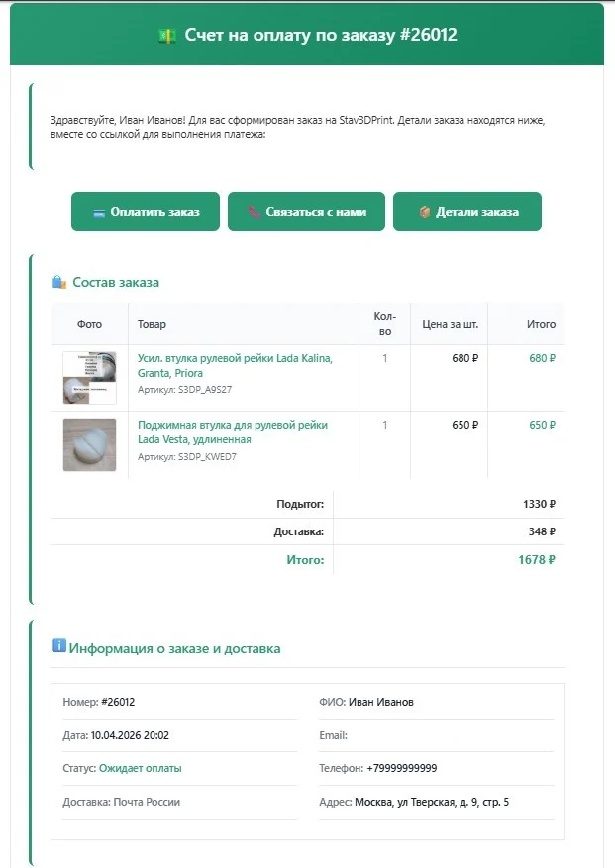Click the Кол-во column header

click(384, 324)
